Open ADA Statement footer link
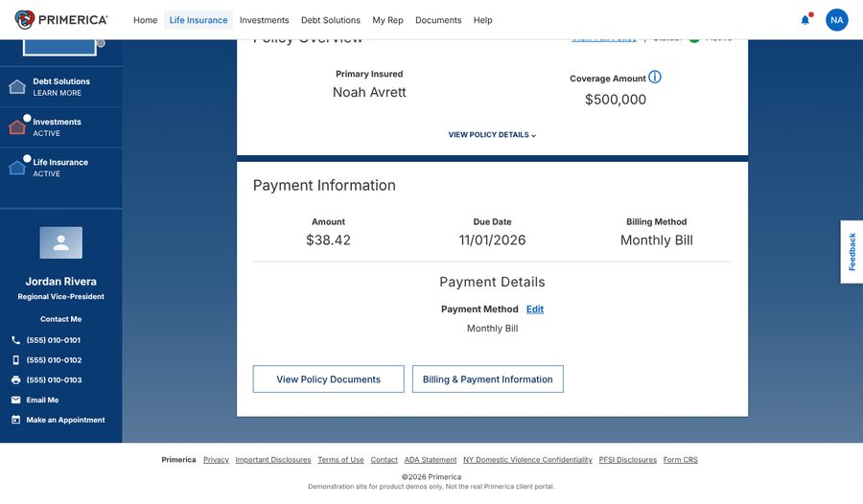This screenshot has width=863, height=504. (431, 459)
